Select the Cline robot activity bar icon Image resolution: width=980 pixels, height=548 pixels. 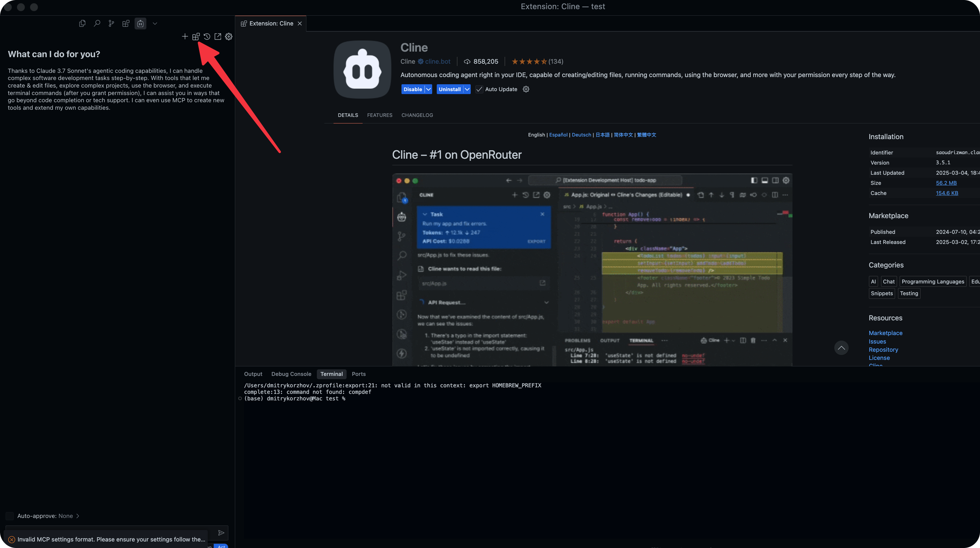coord(140,23)
